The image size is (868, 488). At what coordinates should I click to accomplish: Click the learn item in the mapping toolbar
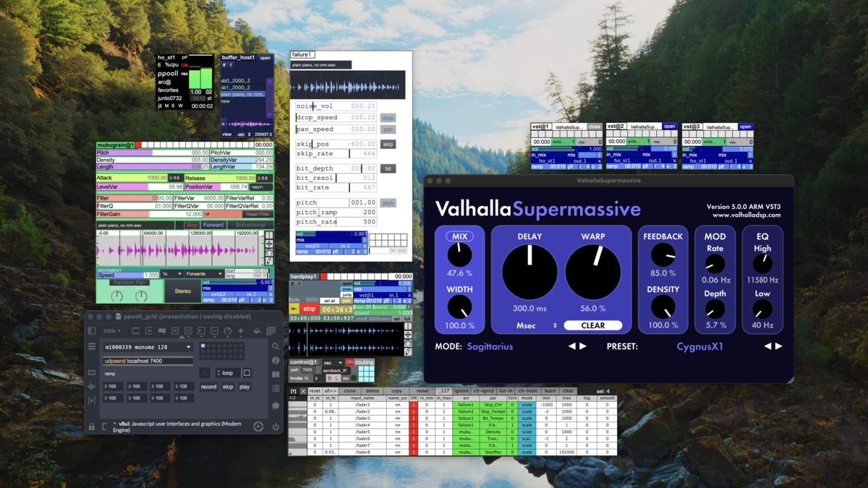(550, 391)
